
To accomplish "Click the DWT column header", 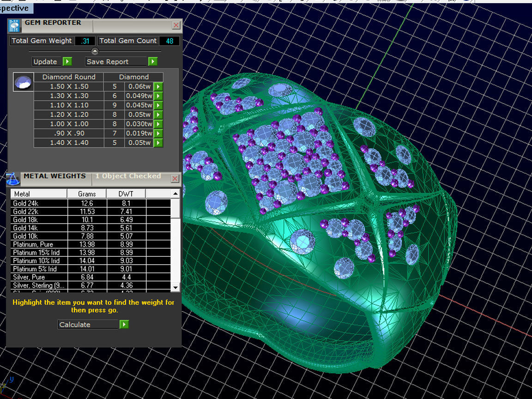I will click(126, 194).
